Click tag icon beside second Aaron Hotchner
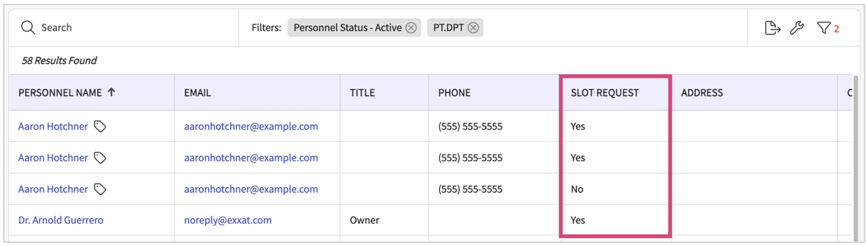Screen dimensions: 868x246 coord(100,158)
